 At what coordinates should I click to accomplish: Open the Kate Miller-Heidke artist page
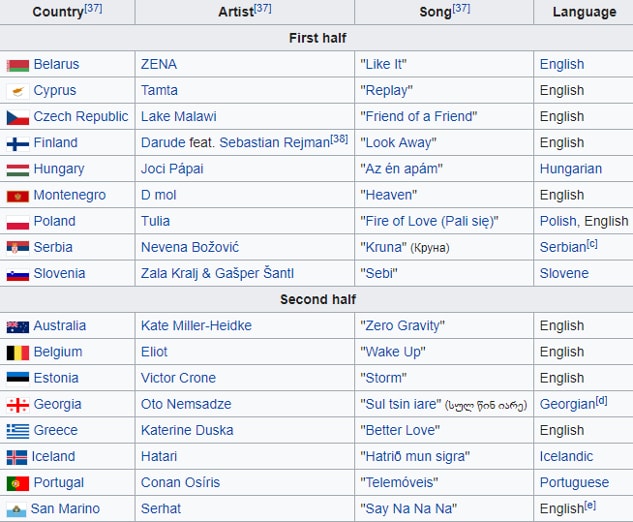click(x=196, y=326)
